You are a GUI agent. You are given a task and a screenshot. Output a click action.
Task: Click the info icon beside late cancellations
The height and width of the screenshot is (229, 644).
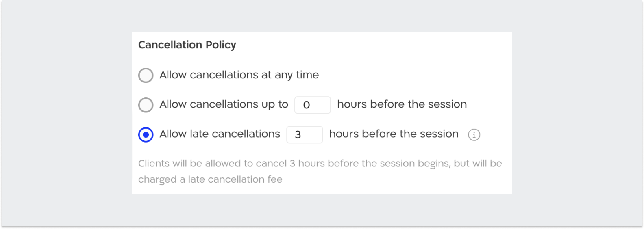(474, 135)
